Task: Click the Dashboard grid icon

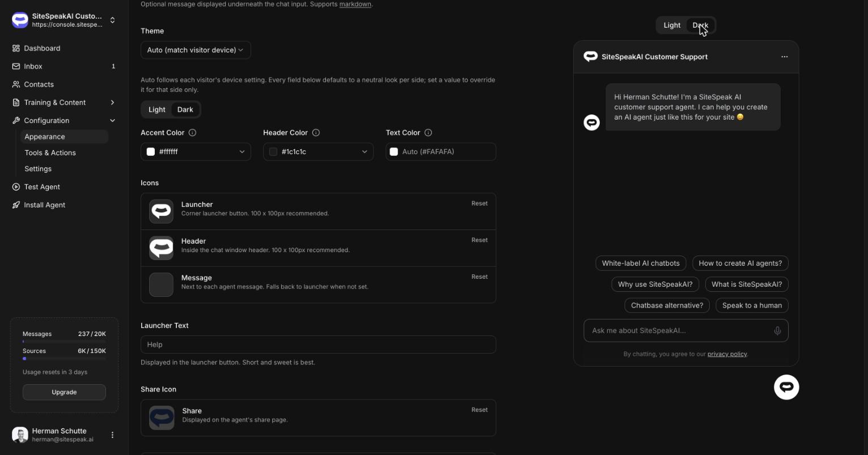Action: [16, 48]
